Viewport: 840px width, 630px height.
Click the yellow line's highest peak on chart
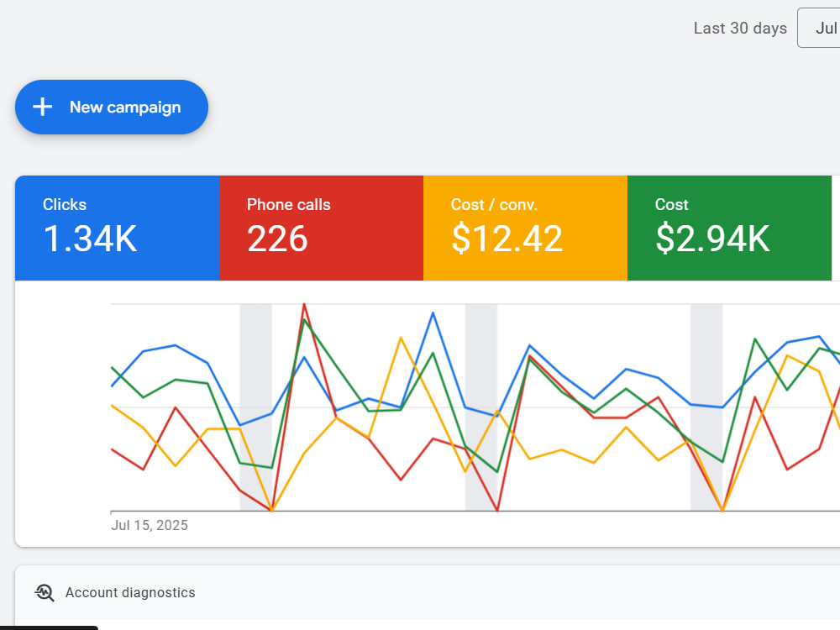coord(401,338)
